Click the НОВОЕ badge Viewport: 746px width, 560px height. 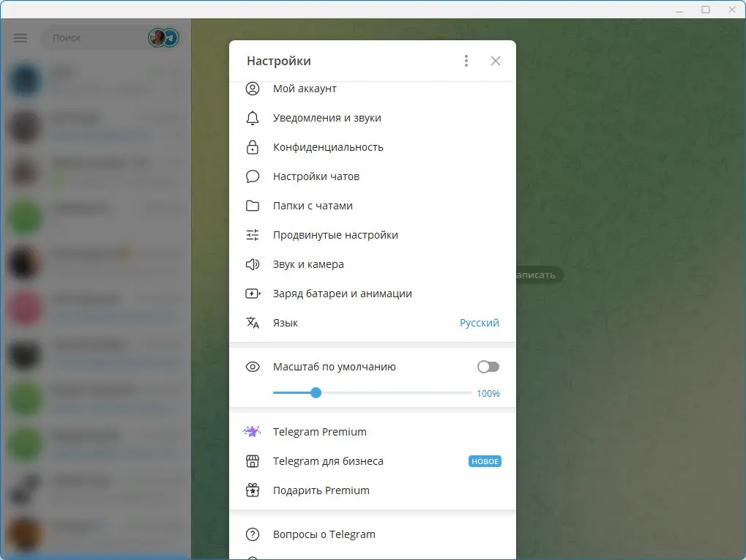pyautogui.click(x=485, y=461)
